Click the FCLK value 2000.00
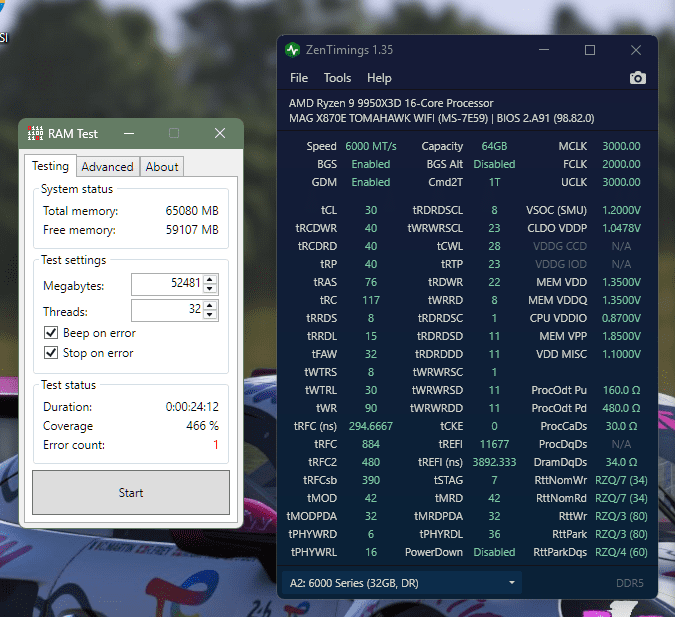675x617 pixels. (621, 164)
